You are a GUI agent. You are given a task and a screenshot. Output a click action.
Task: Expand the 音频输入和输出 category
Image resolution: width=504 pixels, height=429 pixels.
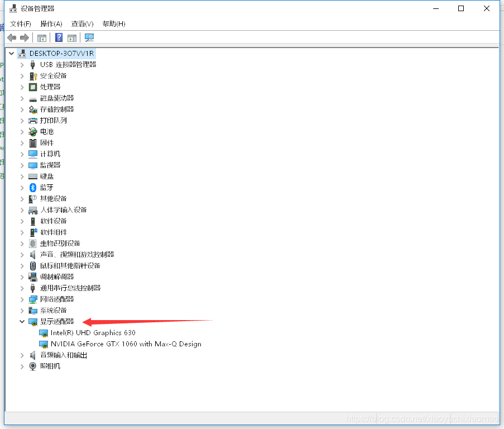(x=22, y=355)
